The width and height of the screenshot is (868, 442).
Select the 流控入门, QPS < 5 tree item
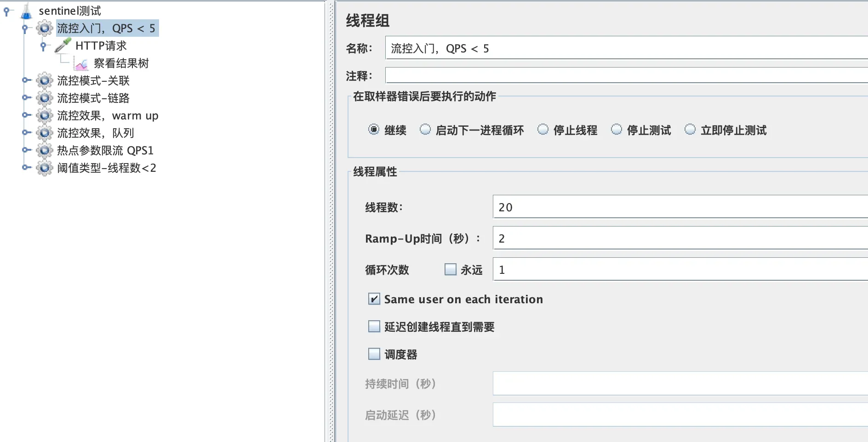108,28
